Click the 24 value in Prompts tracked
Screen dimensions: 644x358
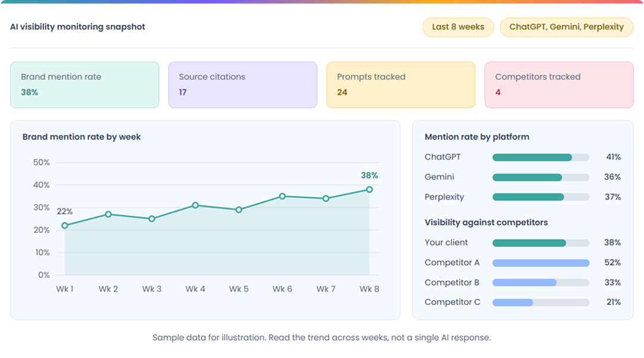(x=342, y=92)
